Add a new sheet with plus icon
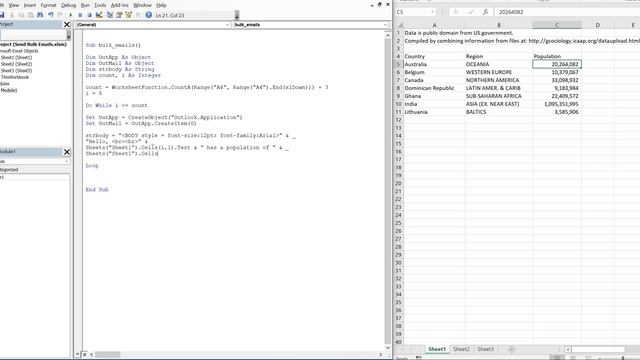Image resolution: width=640 pixels, height=360 pixels. (511, 349)
